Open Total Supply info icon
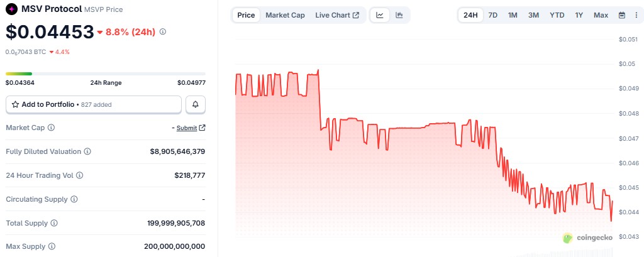This screenshot has height=257, width=644. (54, 223)
